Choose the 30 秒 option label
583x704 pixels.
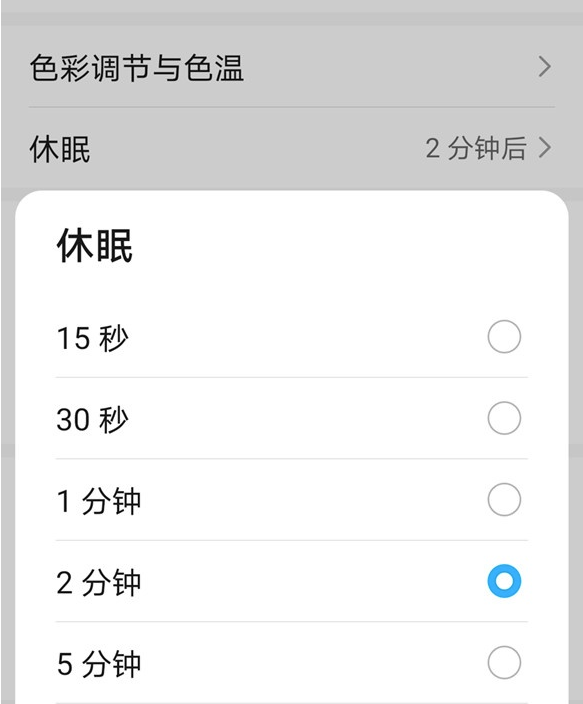(x=93, y=419)
